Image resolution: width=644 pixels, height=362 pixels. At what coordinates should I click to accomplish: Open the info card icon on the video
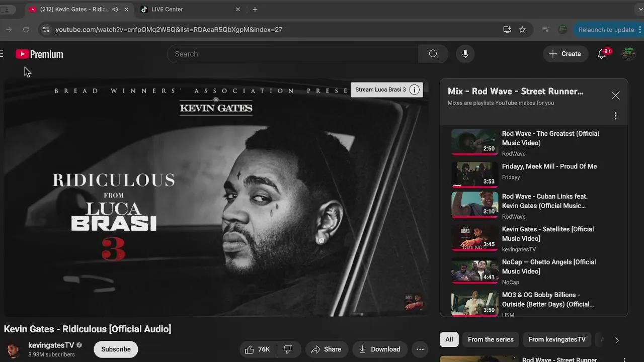click(x=415, y=90)
